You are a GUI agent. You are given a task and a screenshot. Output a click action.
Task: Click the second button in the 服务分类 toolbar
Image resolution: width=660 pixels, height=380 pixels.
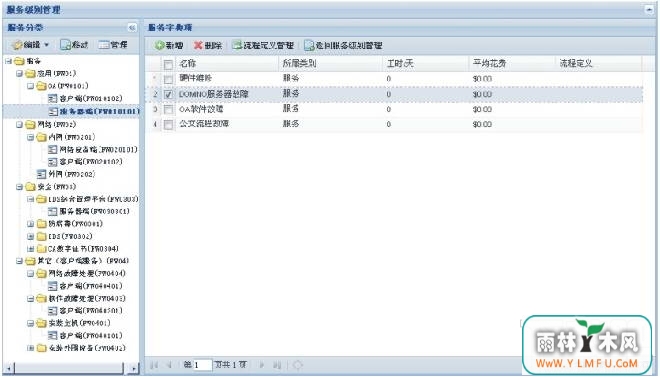[74, 45]
